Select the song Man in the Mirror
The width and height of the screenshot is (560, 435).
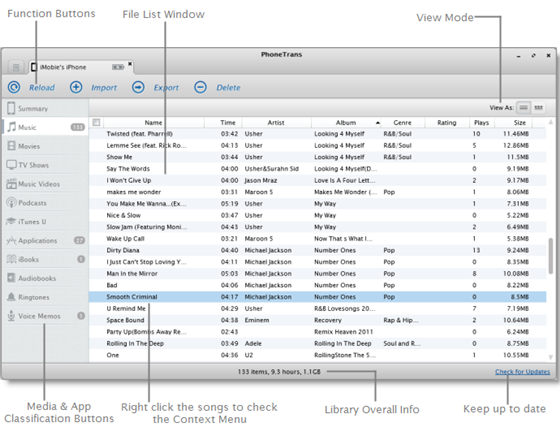coord(318,274)
